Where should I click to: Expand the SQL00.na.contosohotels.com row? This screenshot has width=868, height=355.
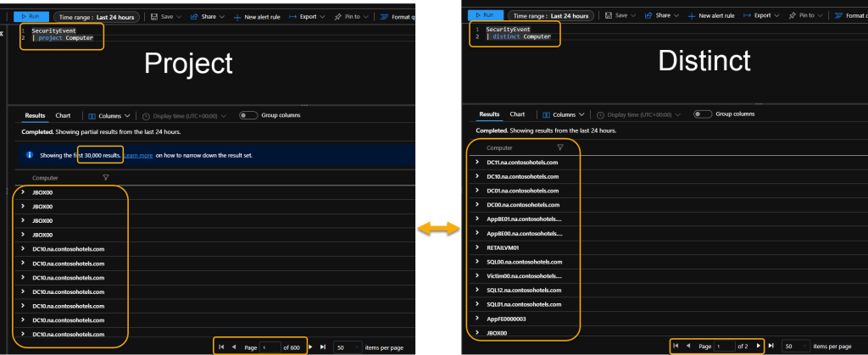(477, 262)
